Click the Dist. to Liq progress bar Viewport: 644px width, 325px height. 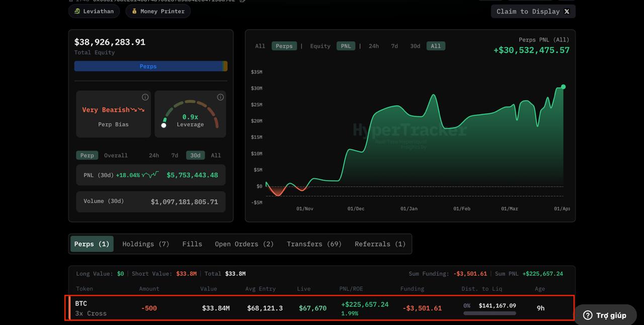pyautogui.click(x=490, y=313)
